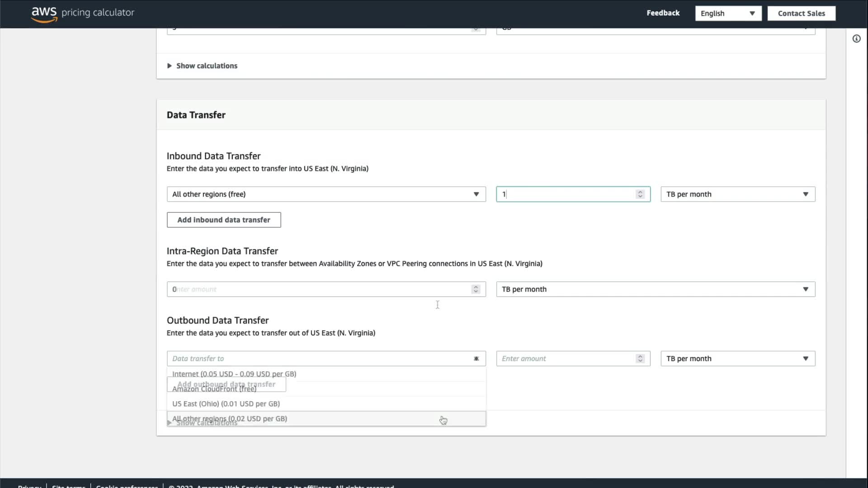The height and width of the screenshot is (488, 868).
Task: Click the AWS pricing calculator logo
Action: point(82,13)
